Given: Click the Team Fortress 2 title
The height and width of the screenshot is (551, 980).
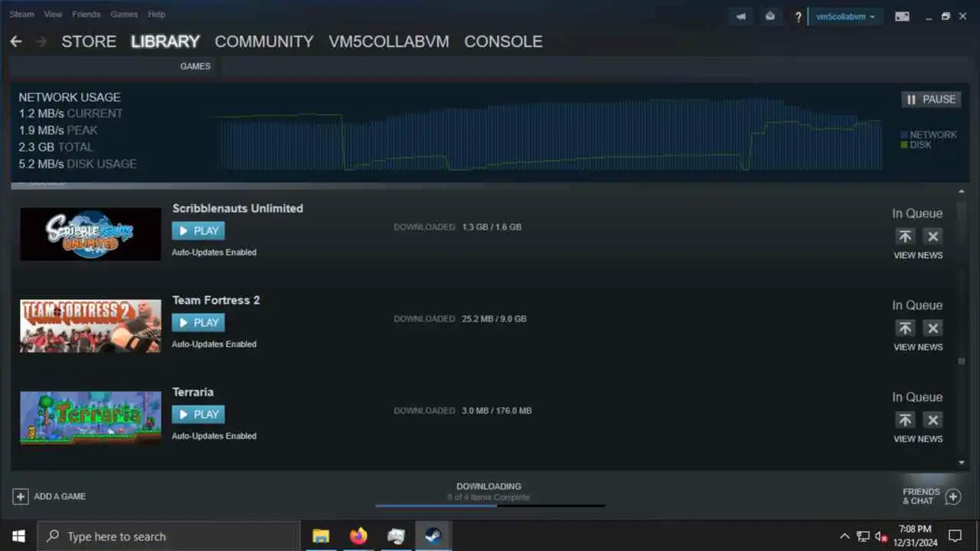Looking at the screenshot, I should [216, 300].
